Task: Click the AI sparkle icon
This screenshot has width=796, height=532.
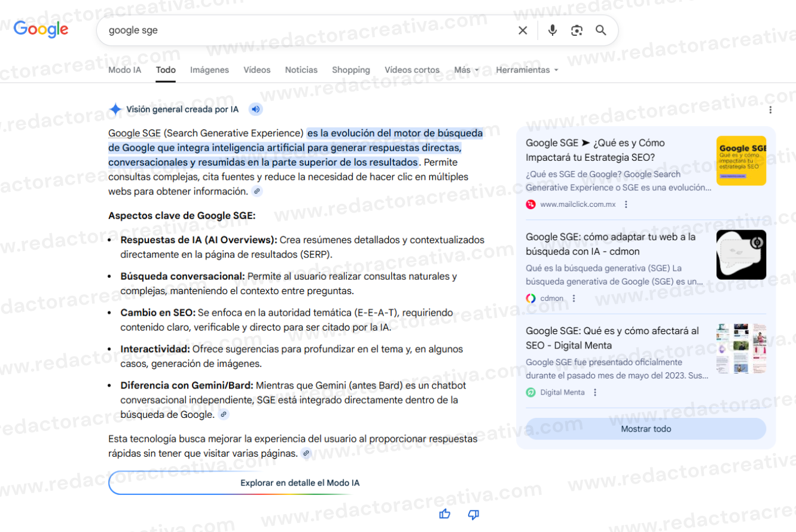Action: pyautogui.click(x=115, y=109)
